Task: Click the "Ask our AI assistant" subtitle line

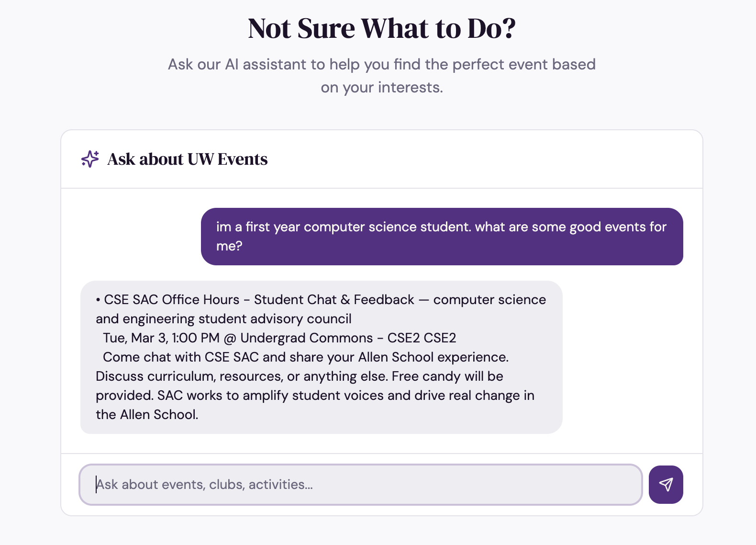Action: point(381,64)
